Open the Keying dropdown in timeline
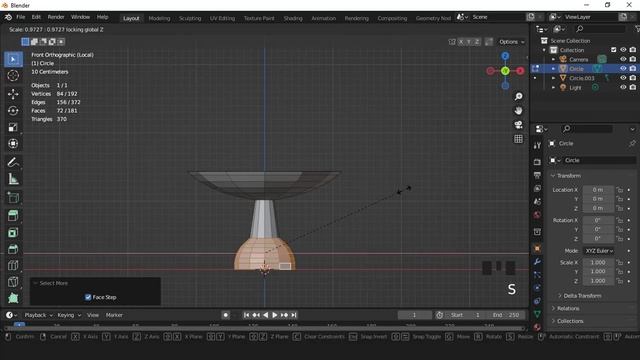This screenshot has width=640, height=360. point(69,315)
